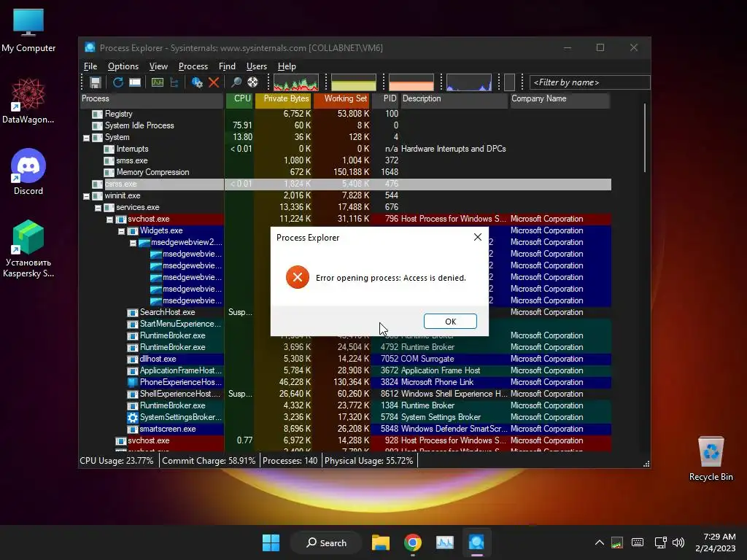This screenshot has height=560, width=747.
Task: Open the Options menu
Action: (x=123, y=66)
